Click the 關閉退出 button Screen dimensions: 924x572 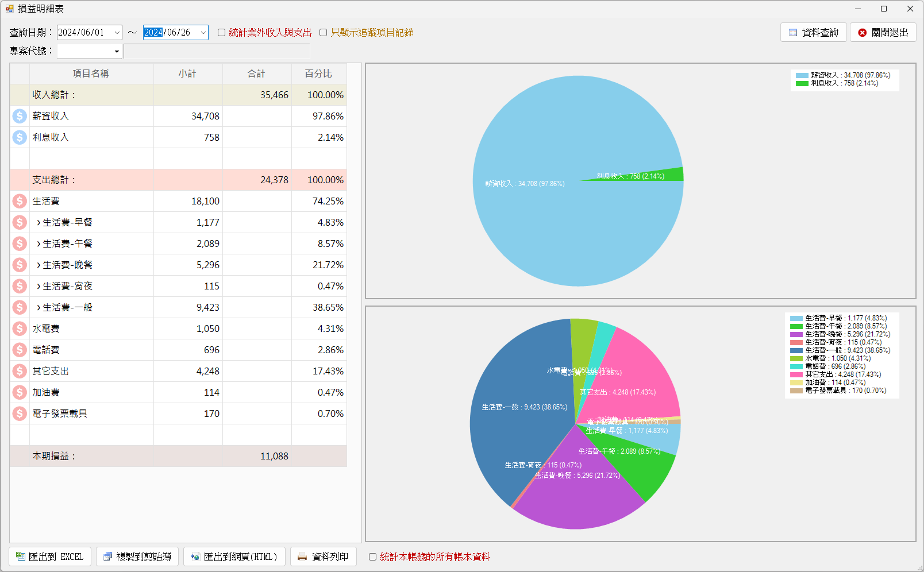[x=883, y=33]
